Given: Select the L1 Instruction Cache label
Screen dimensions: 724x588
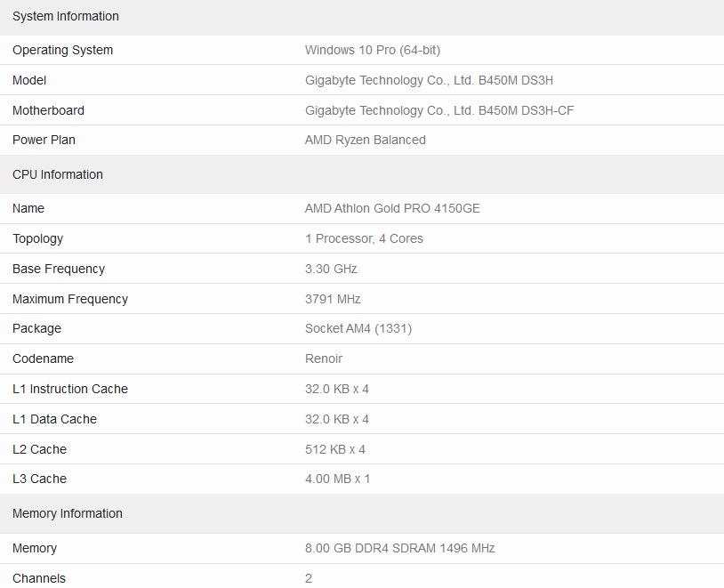Looking at the screenshot, I should tap(70, 389).
